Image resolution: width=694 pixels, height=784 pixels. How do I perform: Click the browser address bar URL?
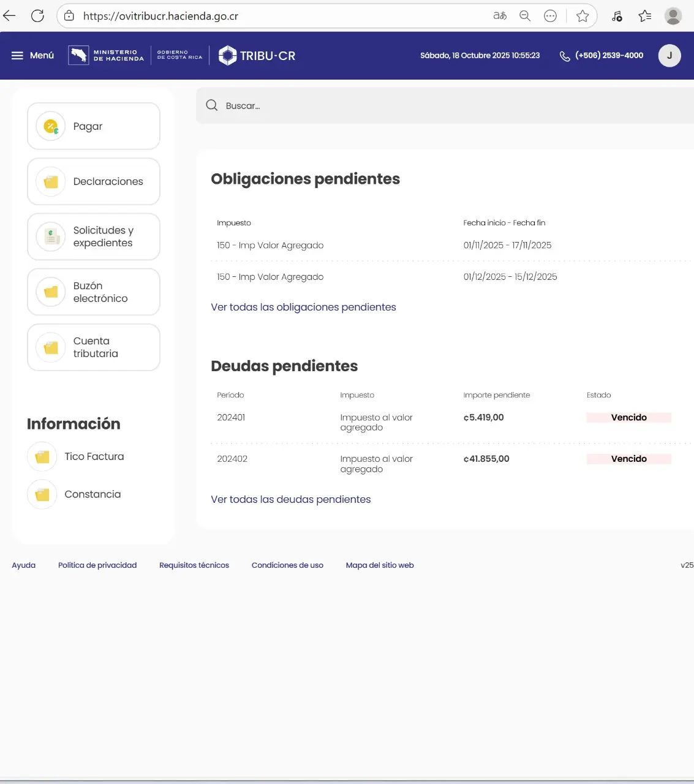tap(160, 16)
